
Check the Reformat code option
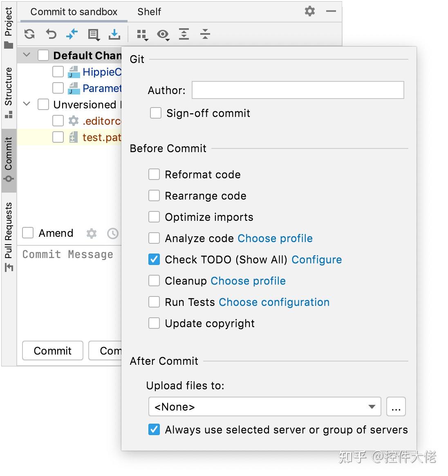pos(154,174)
